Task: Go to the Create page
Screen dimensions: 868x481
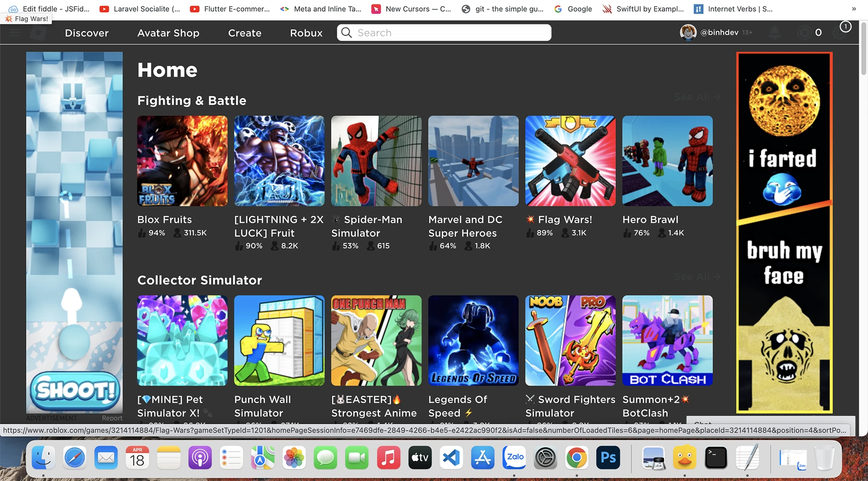Action: (x=244, y=33)
